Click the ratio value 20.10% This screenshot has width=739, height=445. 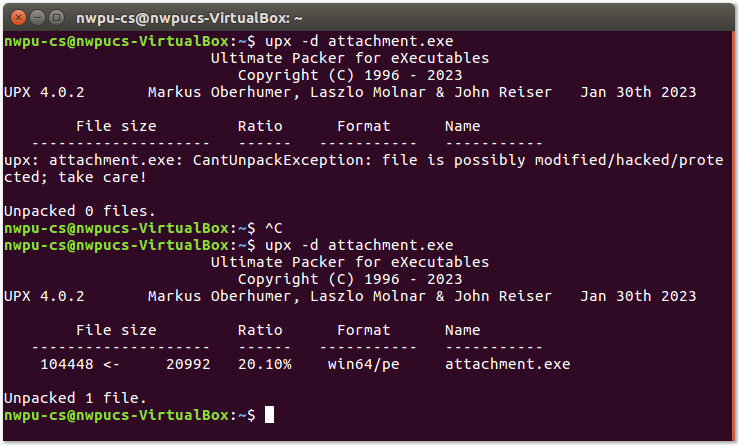pos(265,364)
